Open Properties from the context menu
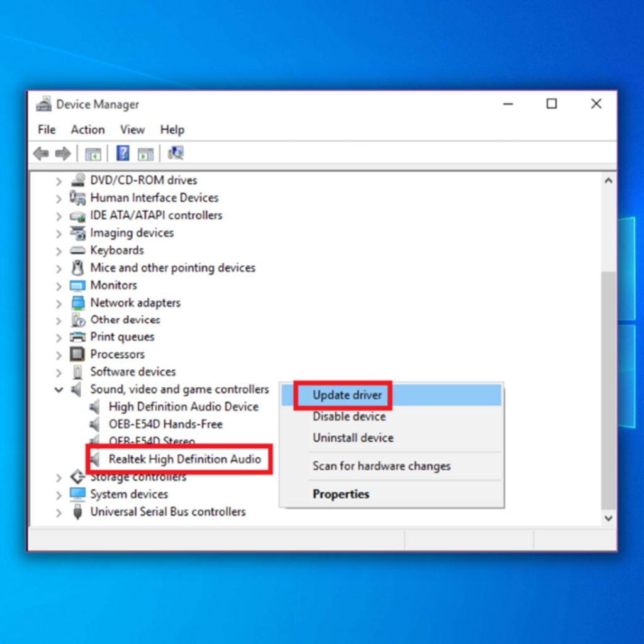 (x=341, y=494)
